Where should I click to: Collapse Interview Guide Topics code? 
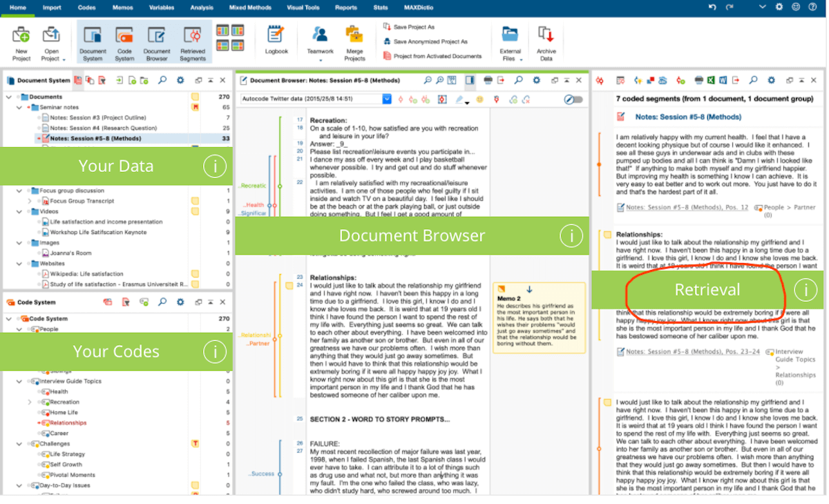(19, 381)
